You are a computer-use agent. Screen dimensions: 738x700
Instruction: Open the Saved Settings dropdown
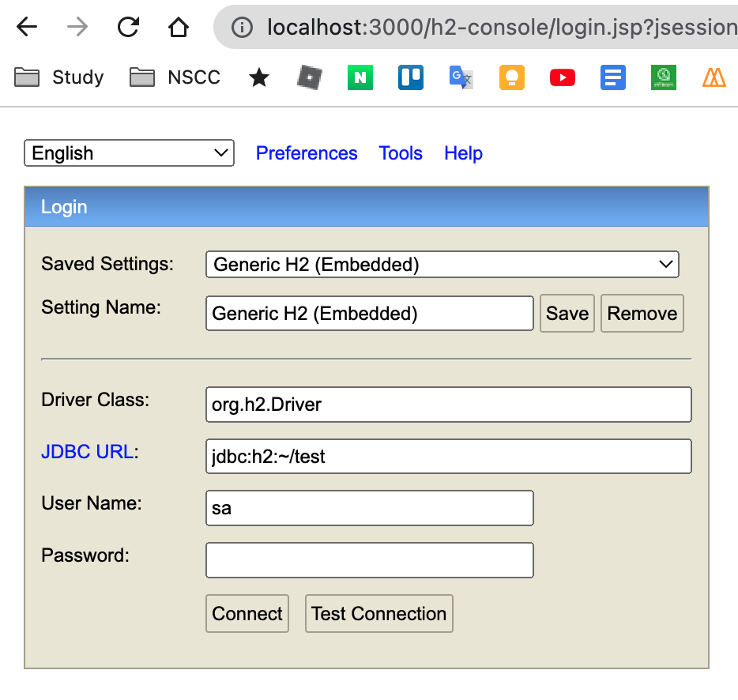tap(442, 264)
